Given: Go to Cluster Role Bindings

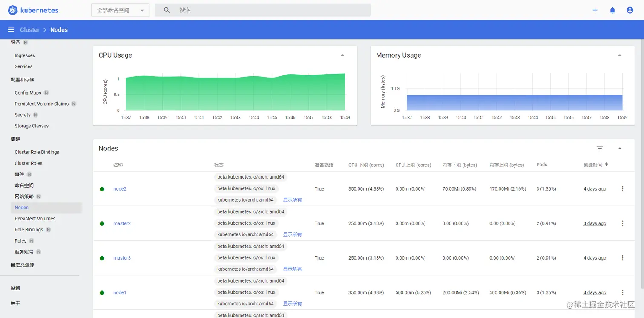Looking at the screenshot, I should (x=37, y=152).
